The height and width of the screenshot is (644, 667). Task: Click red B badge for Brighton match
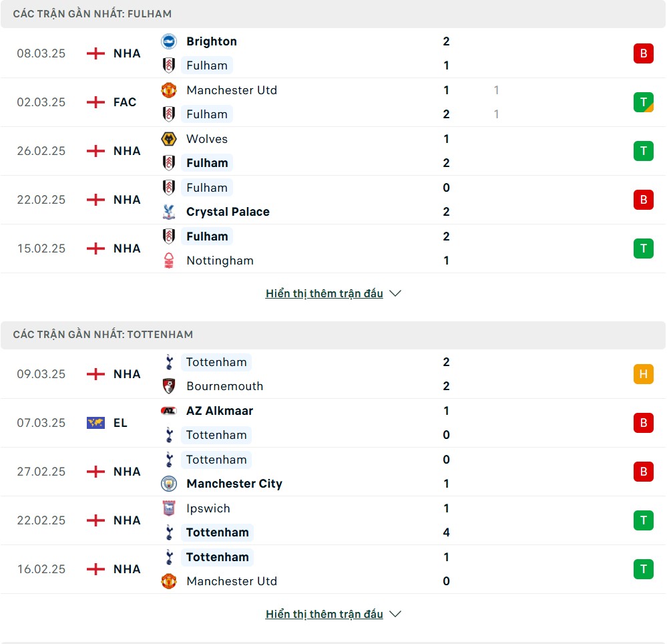[x=643, y=53]
